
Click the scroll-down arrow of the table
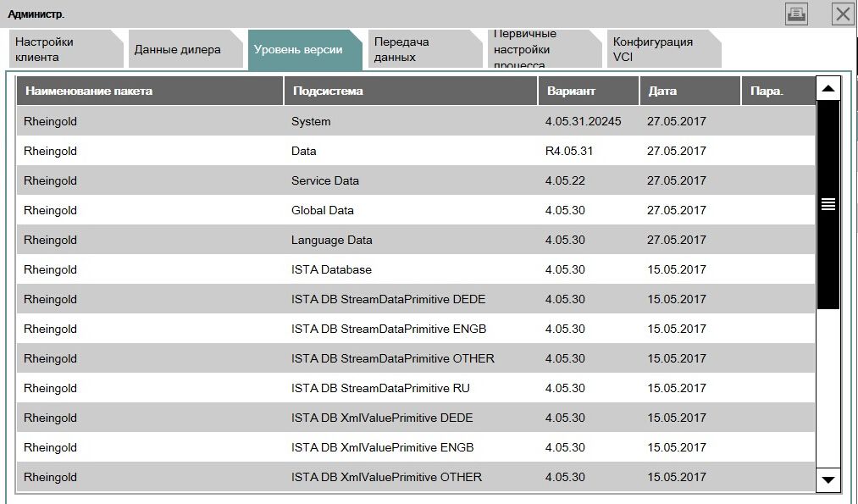pos(828,479)
